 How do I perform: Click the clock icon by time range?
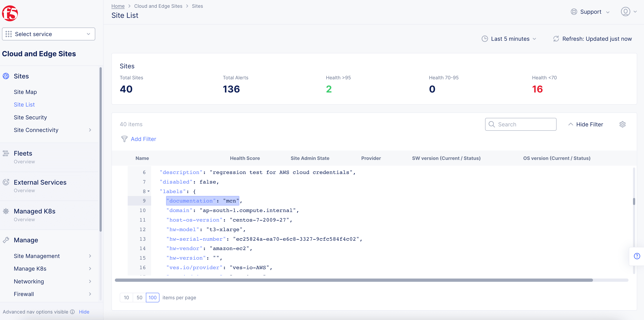485,39
